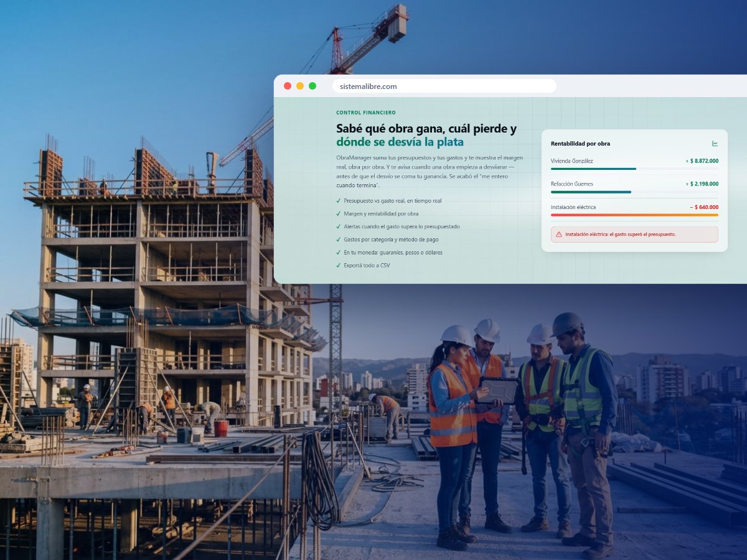Image resolution: width=747 pixels, height=560 pixels.
Task: Click the checkmark beside Alertas cuando el gasto supera
Action: click(x=338, y=226)
